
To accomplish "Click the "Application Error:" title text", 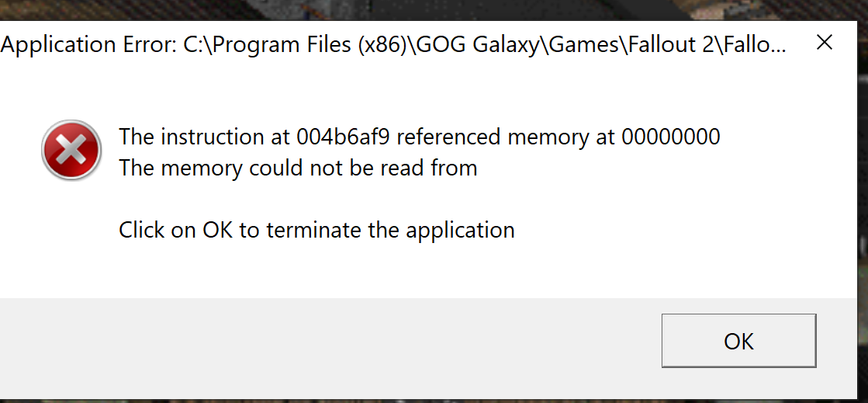I will [x=89, y=45].
